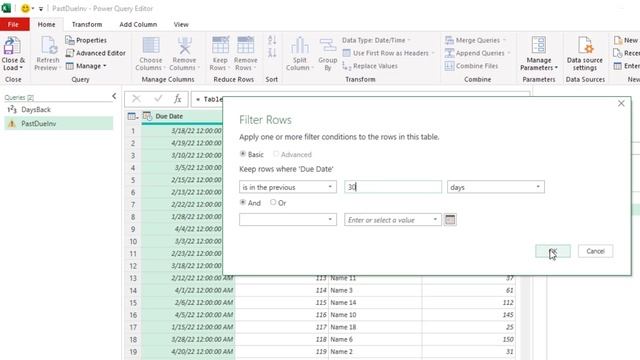This screenshot has width=640, height=360.
Task: Click the formula bar fx icon
Action: click(x=178, y=99)
